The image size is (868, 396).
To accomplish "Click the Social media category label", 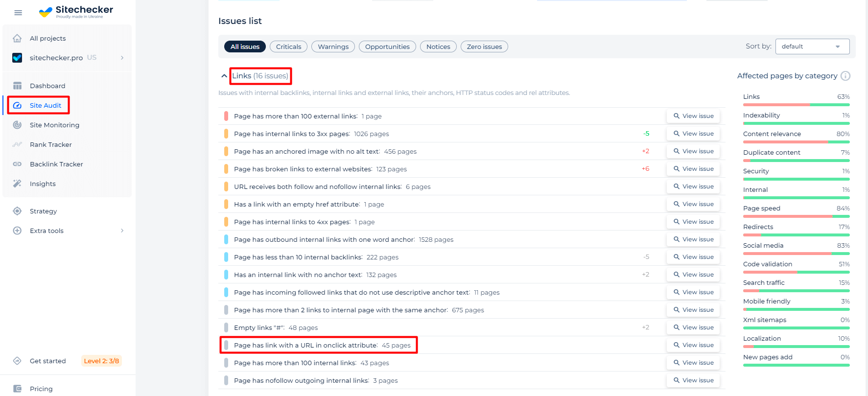I will (763, 245).
